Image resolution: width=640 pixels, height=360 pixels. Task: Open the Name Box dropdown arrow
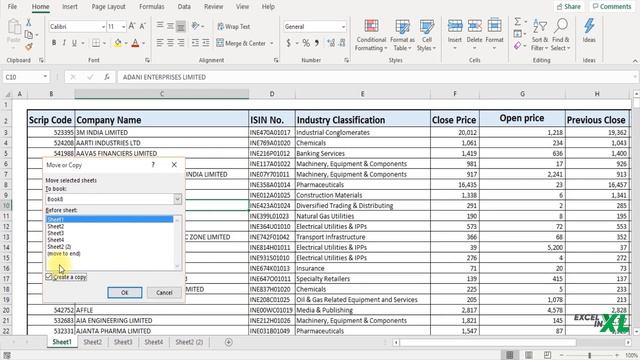pyautogui.click(x=45, y=77)
